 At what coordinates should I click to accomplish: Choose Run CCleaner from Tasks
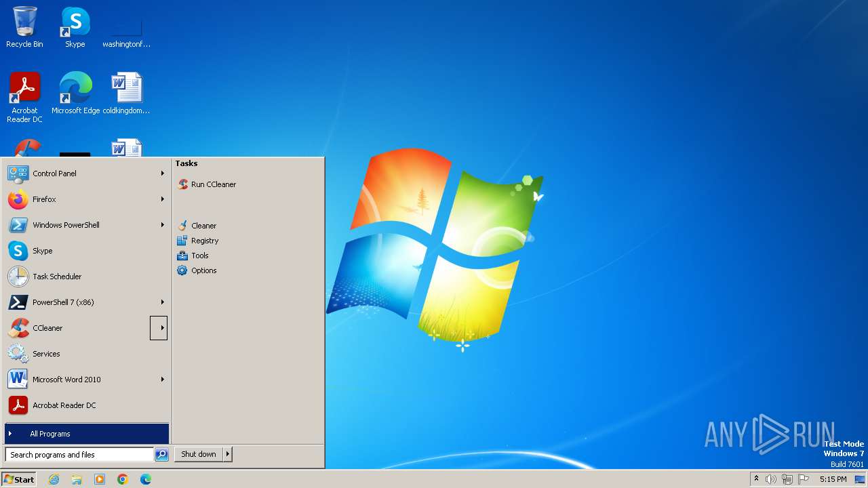coord(214,184)
